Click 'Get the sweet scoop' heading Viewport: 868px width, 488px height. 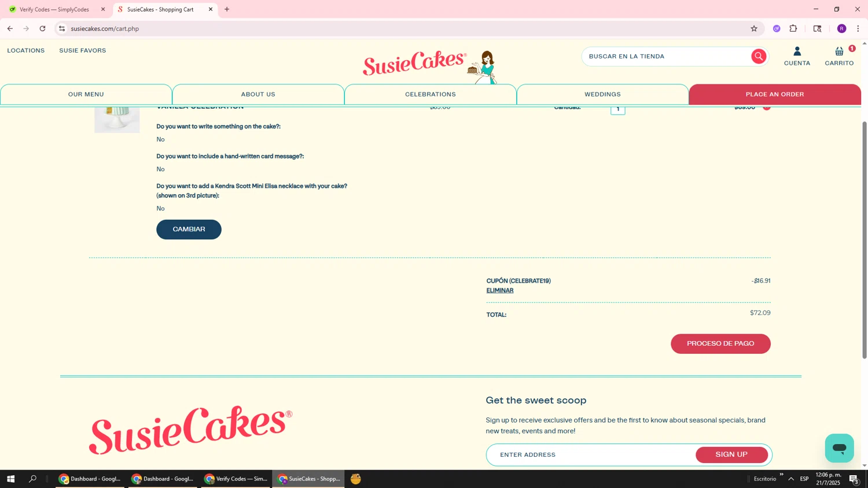[536, 400]
